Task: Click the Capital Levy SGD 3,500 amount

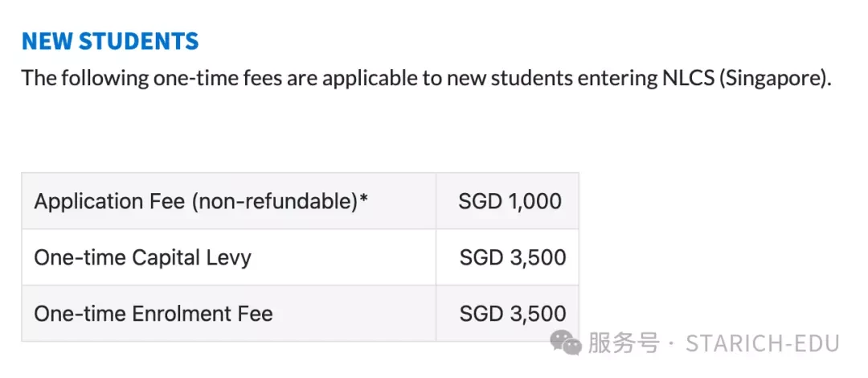Action: point(513,257)
